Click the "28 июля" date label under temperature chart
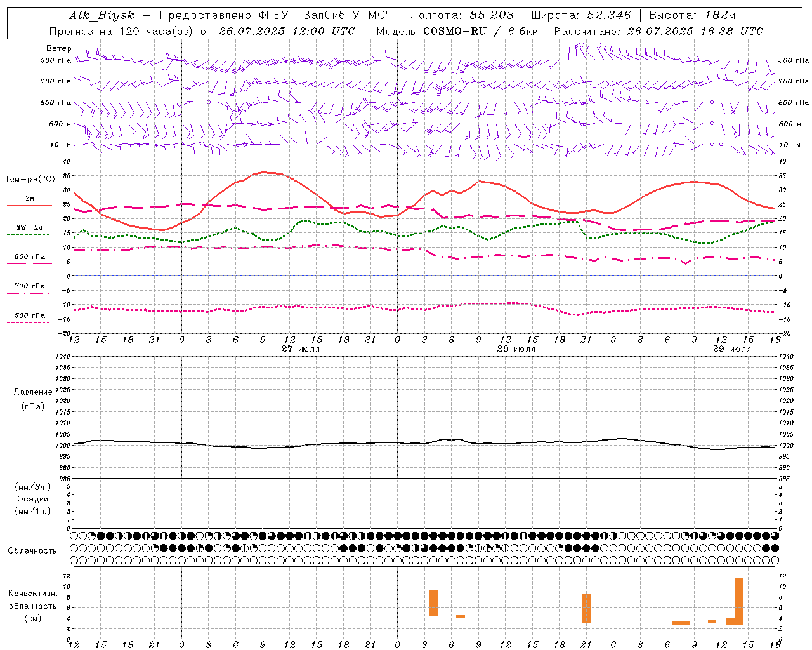Image resolution: width=812 pixels, height=650 pixels. point(516,349)
